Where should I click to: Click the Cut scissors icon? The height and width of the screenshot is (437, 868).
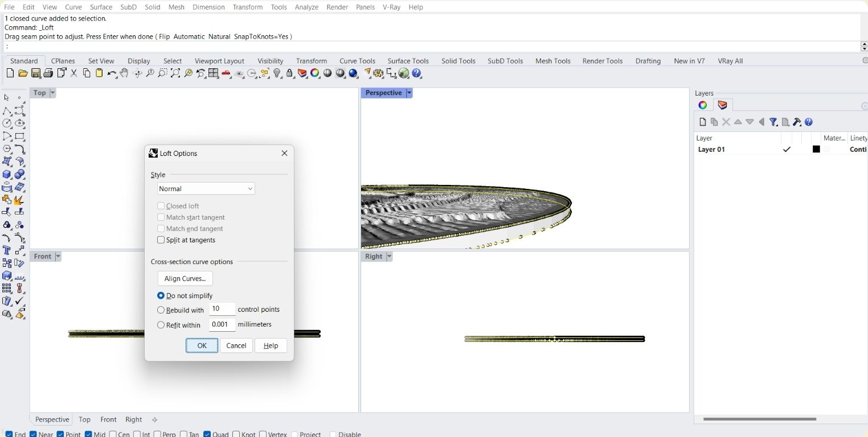coord(74,73)
